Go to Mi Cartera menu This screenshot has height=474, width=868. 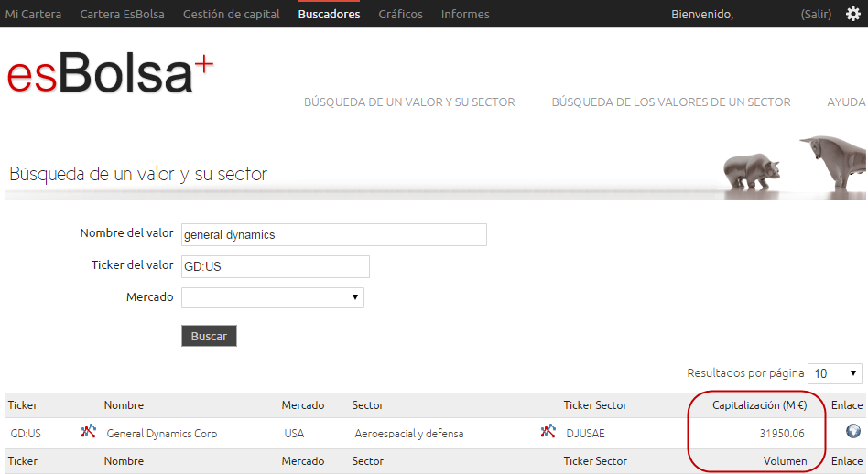(33, 14)
